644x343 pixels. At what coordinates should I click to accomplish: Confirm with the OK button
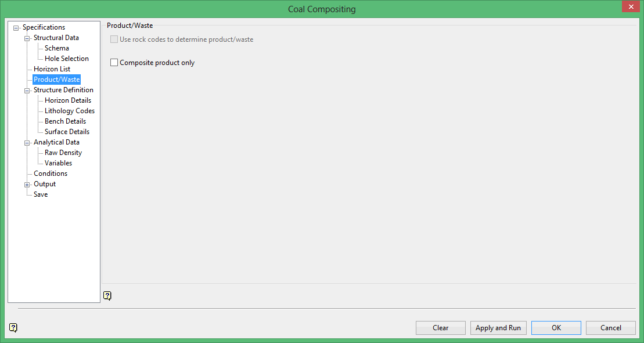pos(556,328)
